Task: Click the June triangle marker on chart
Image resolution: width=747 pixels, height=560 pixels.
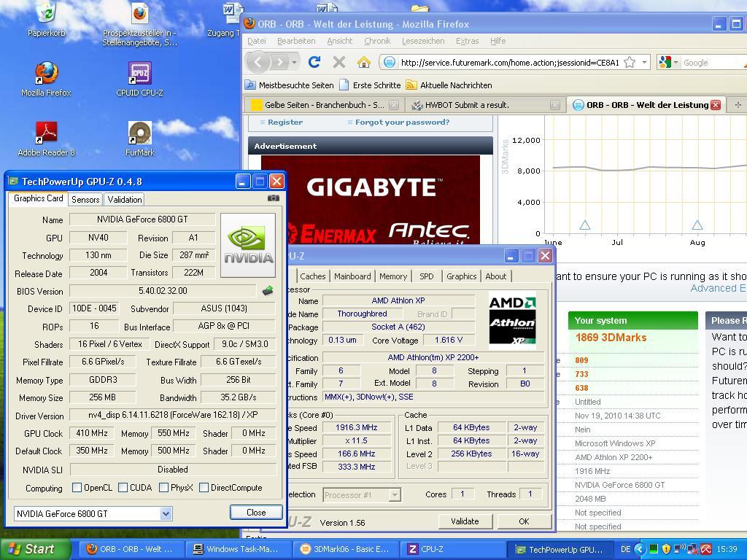Action: coord(585,225)
